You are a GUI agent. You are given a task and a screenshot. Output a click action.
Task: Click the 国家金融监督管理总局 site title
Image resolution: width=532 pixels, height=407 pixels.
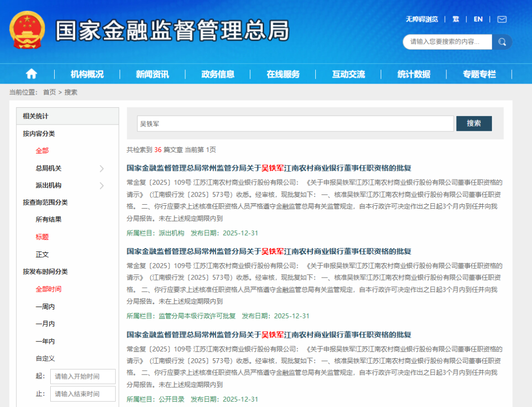[x=172, y=31]
